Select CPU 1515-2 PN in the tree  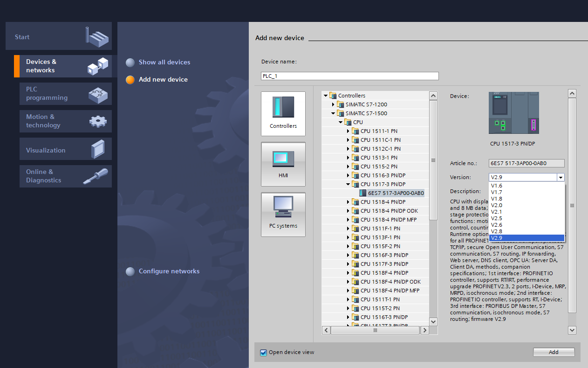click(x=379, y=167)
